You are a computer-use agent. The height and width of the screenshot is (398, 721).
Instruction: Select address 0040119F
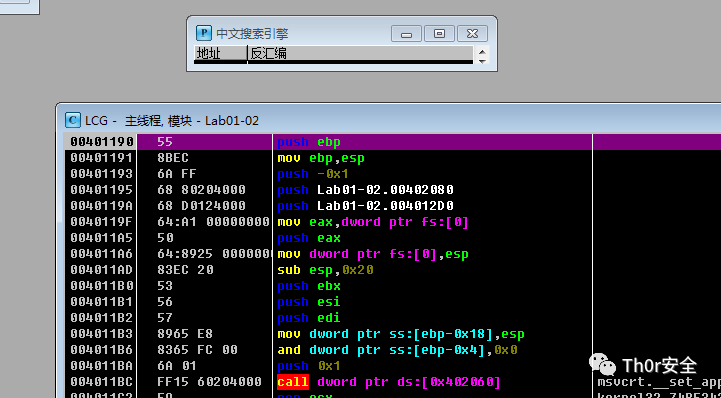[x=102, y=222]
